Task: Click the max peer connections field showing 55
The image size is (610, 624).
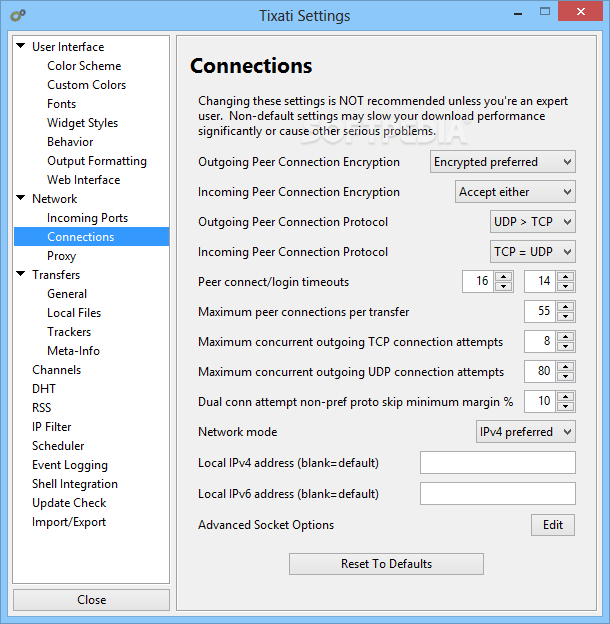Action: [x=540, y=312]
